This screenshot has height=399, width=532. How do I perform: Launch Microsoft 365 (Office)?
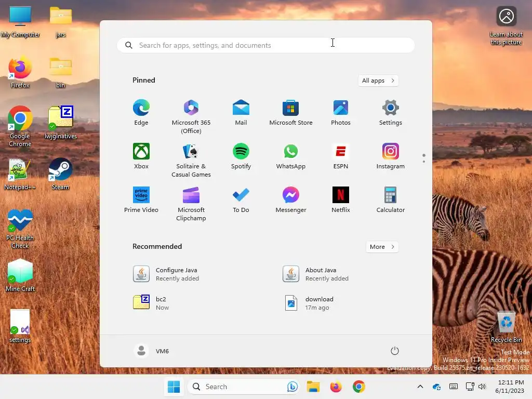click(x=191, y=117)
